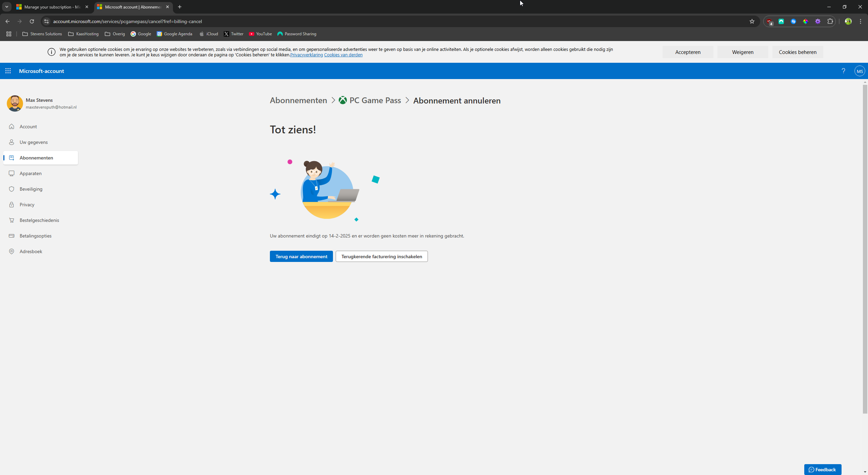Open the Microsoft apps grid launcher
The width and height of the screenshot is (868, 475).
(x=8, y=71)
